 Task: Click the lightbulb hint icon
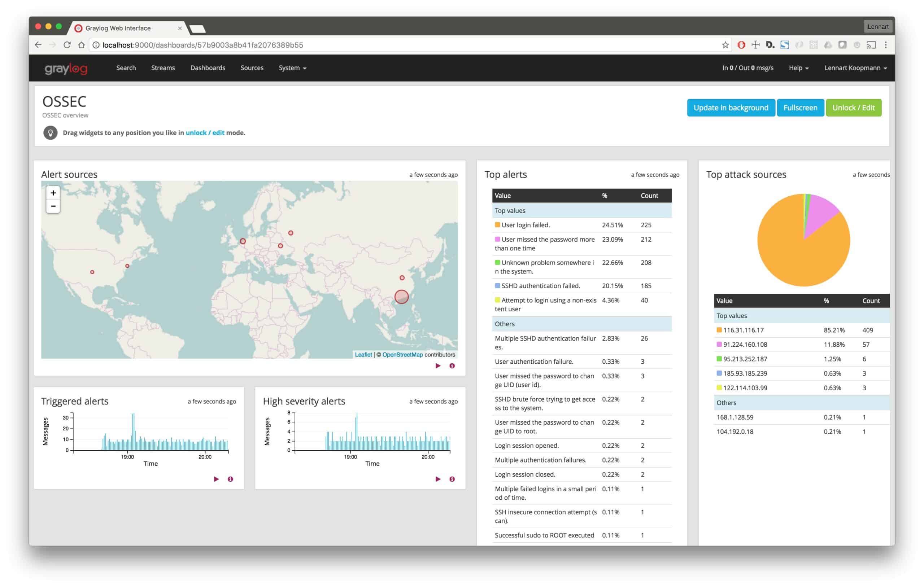click(x=50, y=133)
